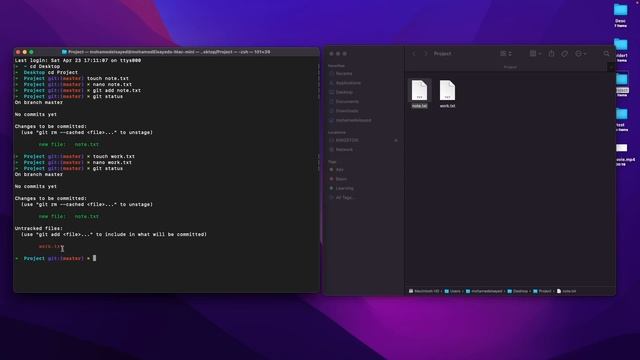
Task: Minimize the Terminal window
Action: coord(24,52)
